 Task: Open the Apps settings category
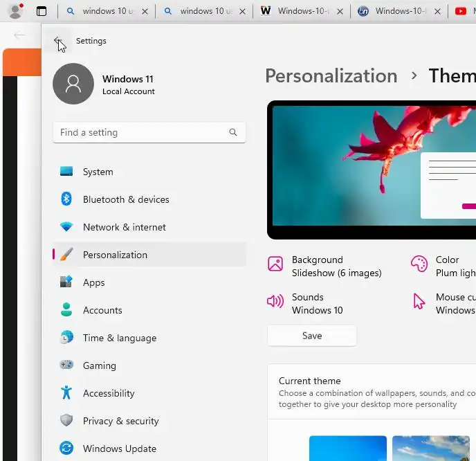click(x=149, y=282)
